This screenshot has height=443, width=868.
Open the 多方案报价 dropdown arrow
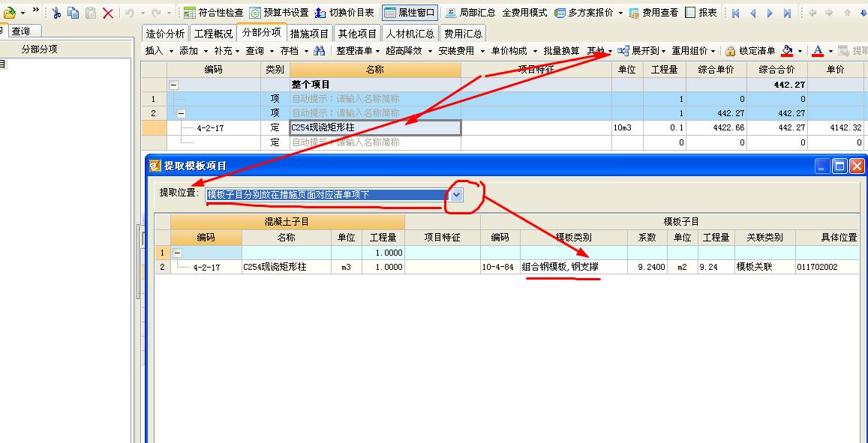pos(620,13)
